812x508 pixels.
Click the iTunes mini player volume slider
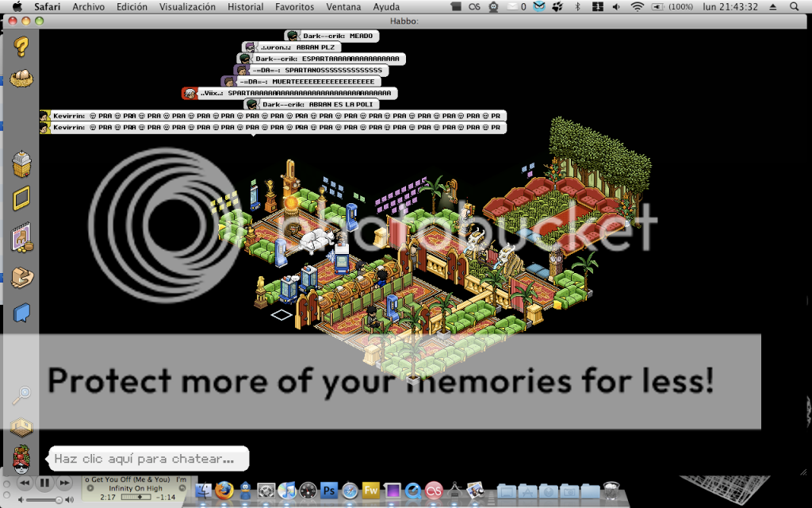click(x=40, y=500)
